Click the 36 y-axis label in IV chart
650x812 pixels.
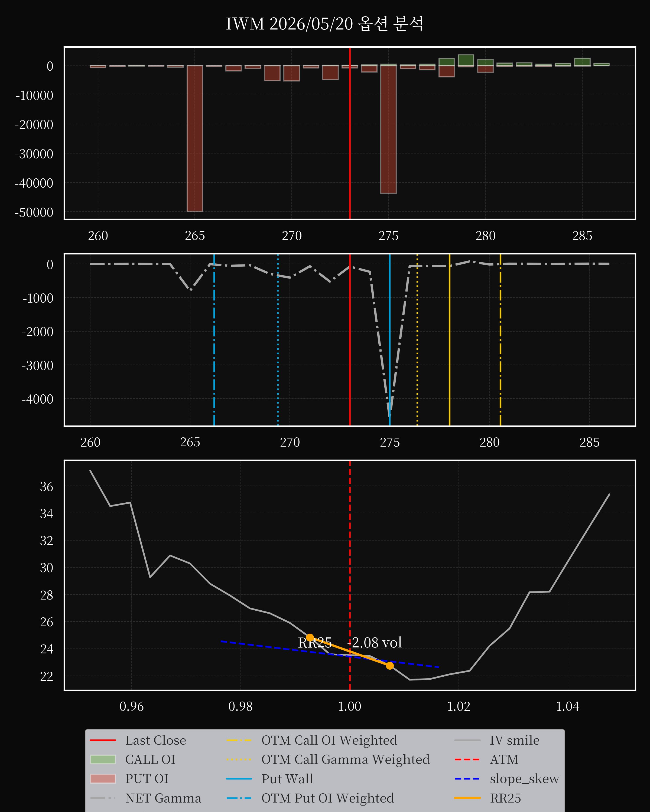[47, 486]
